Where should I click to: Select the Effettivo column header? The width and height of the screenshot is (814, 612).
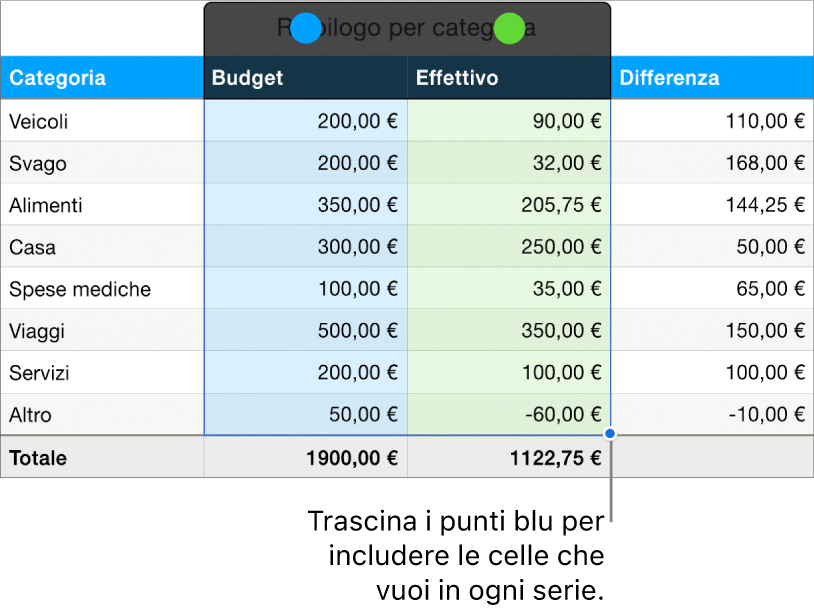coord(509,78)
